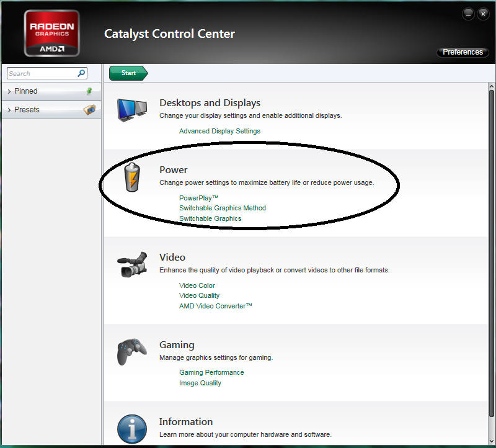Click the Presets label in sidebar
496x448 pixels.
click(27, 110)
